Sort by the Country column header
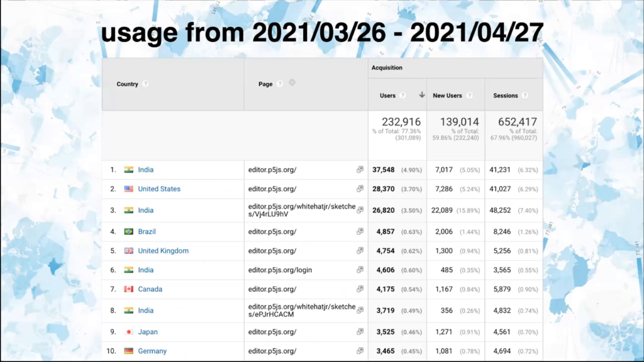This screenshot has width=644, height=362. pyautogui.click(x=127, y=84)
